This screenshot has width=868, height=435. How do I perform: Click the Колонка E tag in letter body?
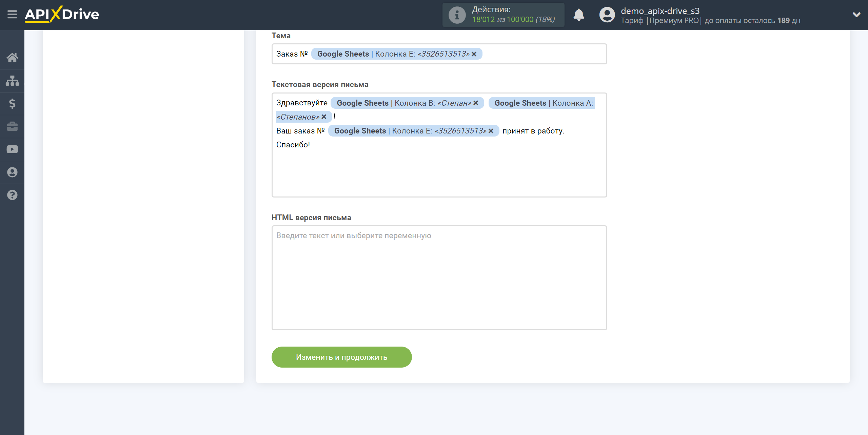pos(414,131)
